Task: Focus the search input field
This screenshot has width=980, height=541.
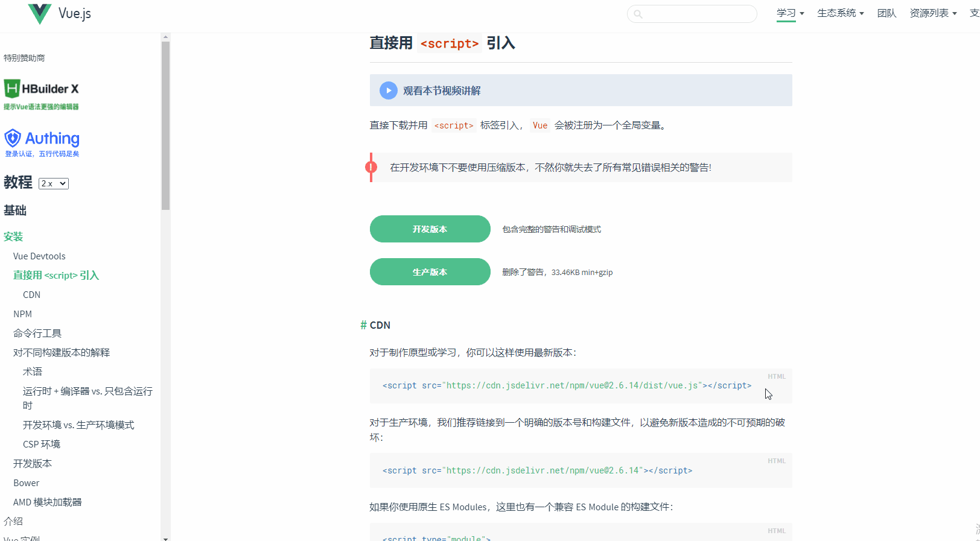Action: pyautogui.click(x=692, y=14)
